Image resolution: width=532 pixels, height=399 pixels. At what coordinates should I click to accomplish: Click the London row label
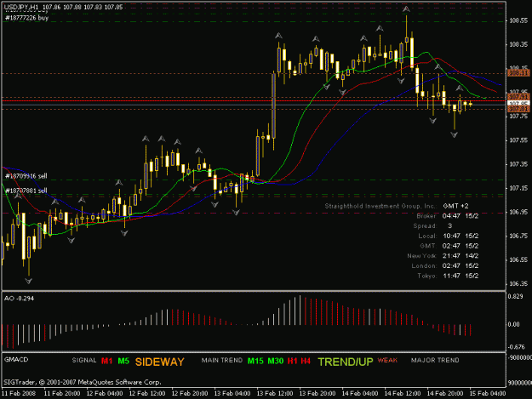(424, 265)
